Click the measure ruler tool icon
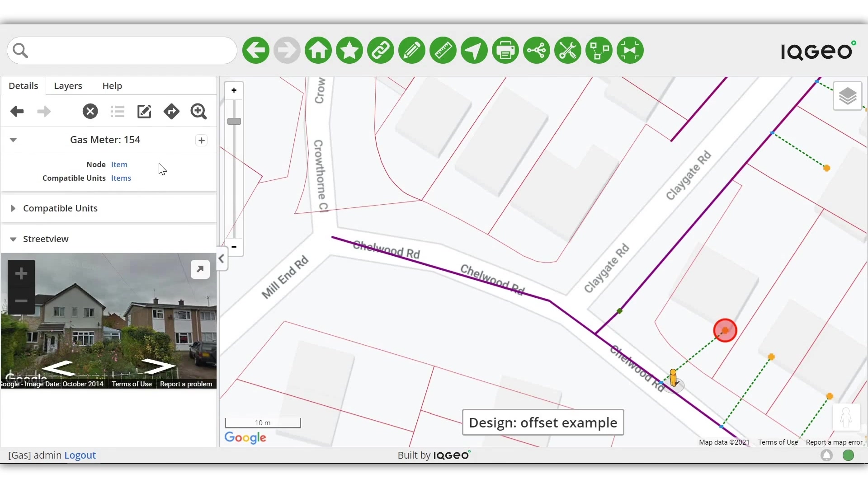Image resolution: width=868 pixels, height=488 pixels. point(443,50)
